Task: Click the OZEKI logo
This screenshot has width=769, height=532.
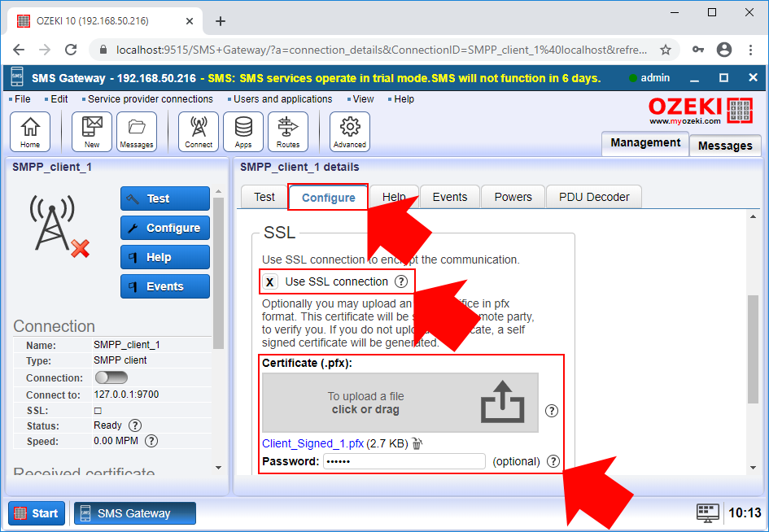Action: coord(701,111)
